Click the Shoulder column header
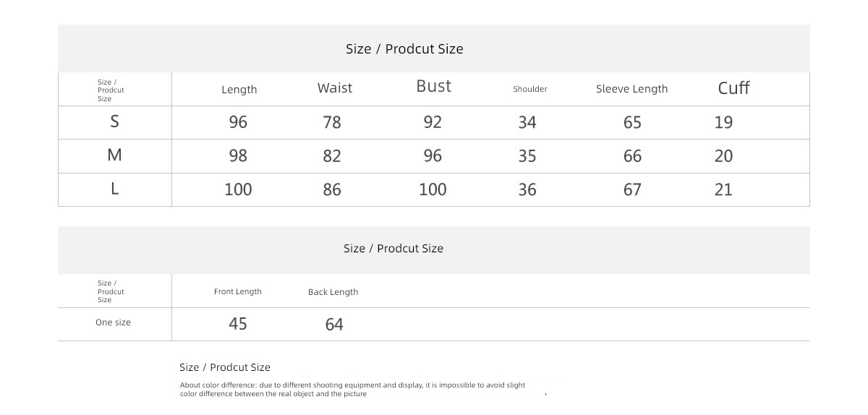Screen dimensions: 868x415 (530, 89)
